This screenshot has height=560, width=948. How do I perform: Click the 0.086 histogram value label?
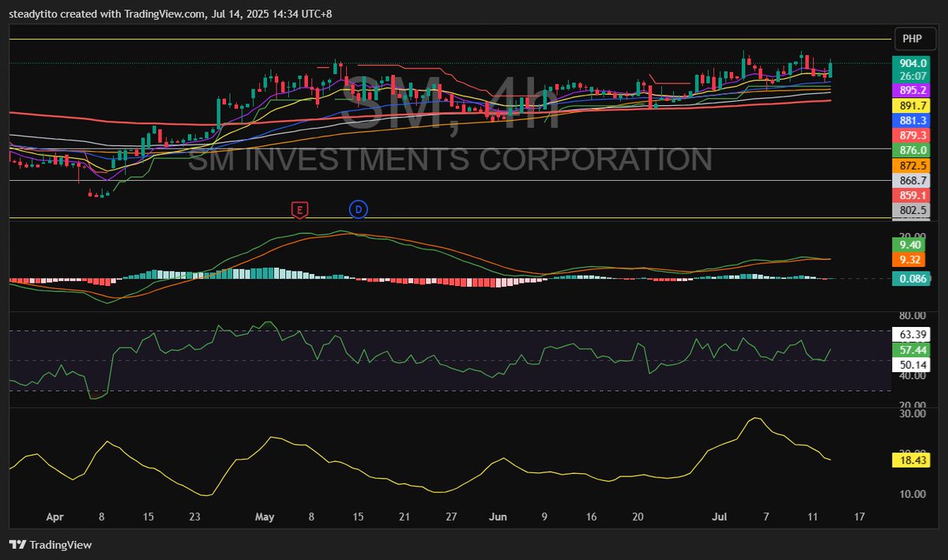coord(912,278)
